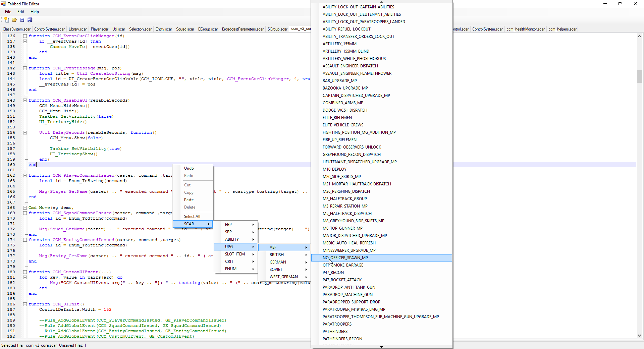Switch to the Library.scar tab
The image size is (644, 349).
click(78, 29)
